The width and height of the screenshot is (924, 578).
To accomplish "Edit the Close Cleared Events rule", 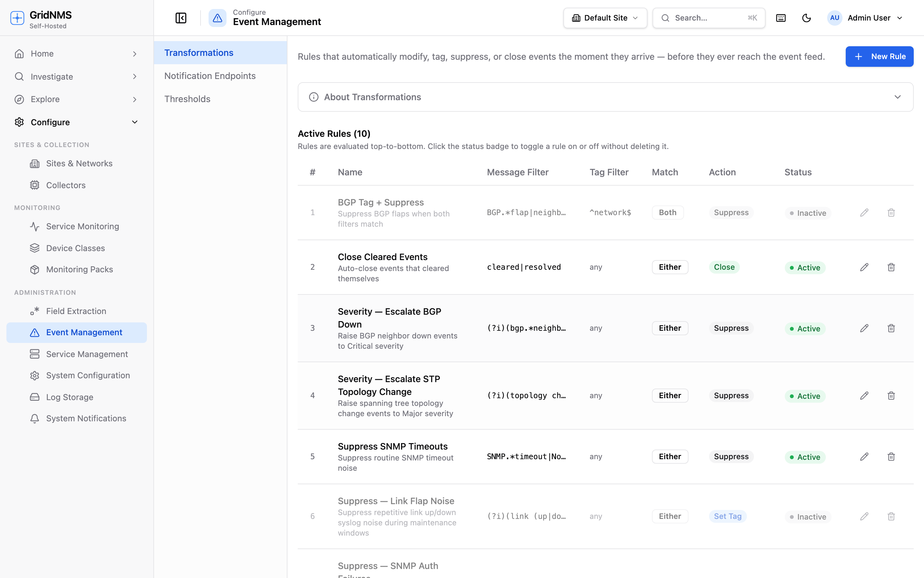I will click(864, 267).
